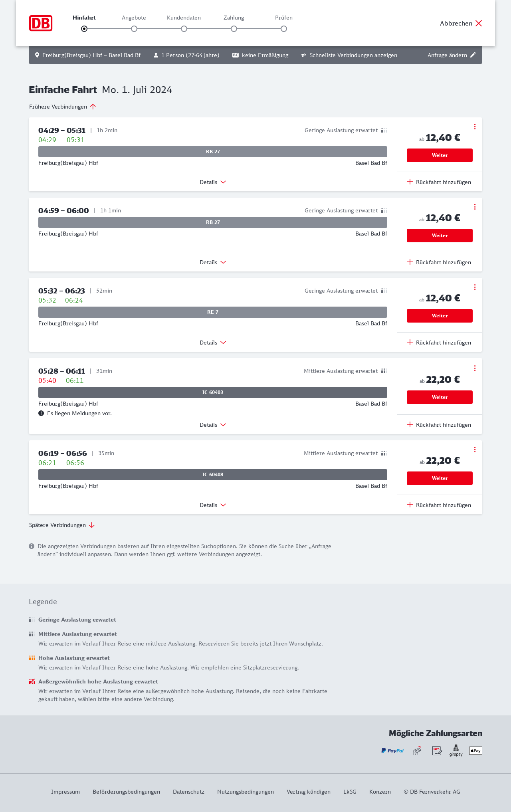Open three-dot menu for 04:29 connection

475,127
